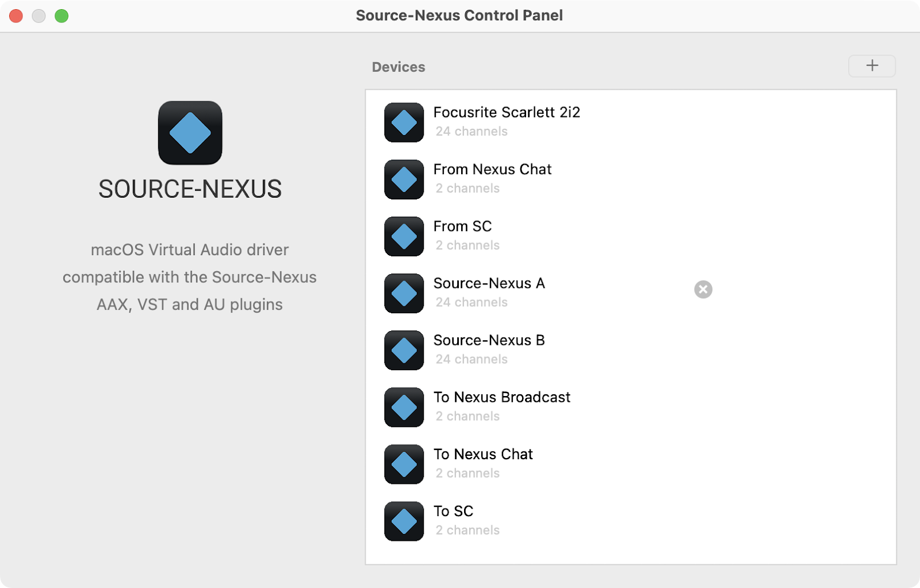Select the To Nexus Broadcast device name
The width and height of the screenshot is (920, 588).
click(501, 397)
